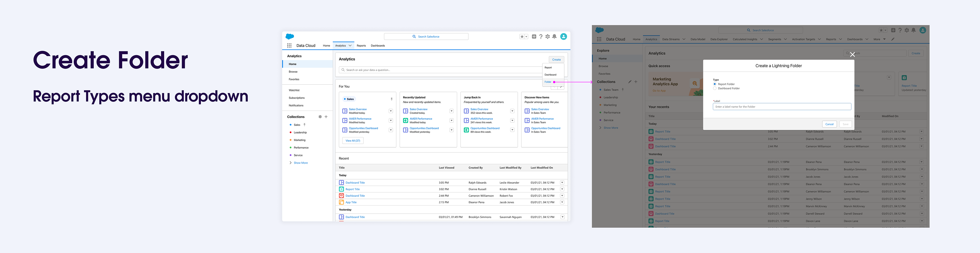This screenshot has width=980, height=253.
Task: Click the notifications bell in right window
Action: coord(913,30)
